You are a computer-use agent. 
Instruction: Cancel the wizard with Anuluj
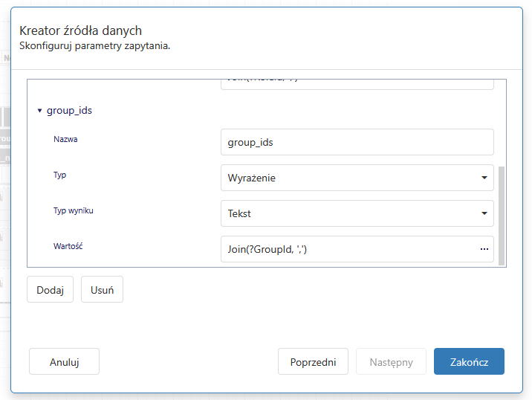point(64,362)
